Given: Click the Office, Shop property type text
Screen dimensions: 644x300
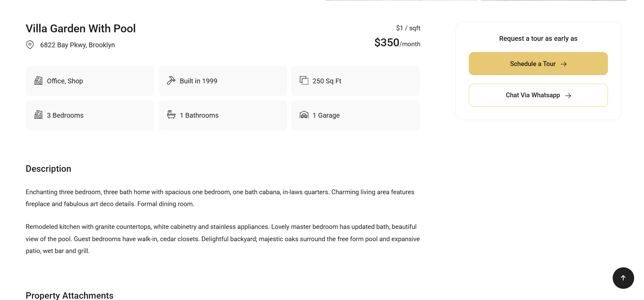Looking at the screenshot, I should [x=65, y=81].
